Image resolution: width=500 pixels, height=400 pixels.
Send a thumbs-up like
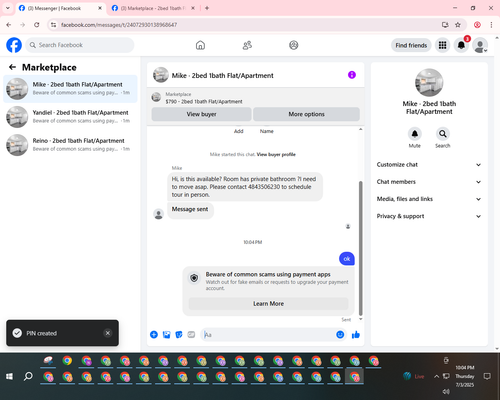point(356,335)
